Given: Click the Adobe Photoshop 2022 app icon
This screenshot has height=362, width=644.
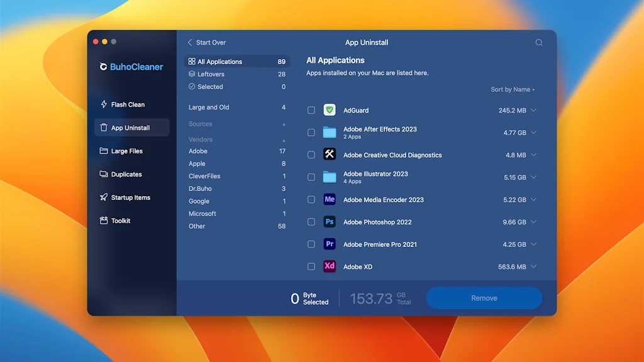Looking at the screenshot, I should (x=330, y=222).
